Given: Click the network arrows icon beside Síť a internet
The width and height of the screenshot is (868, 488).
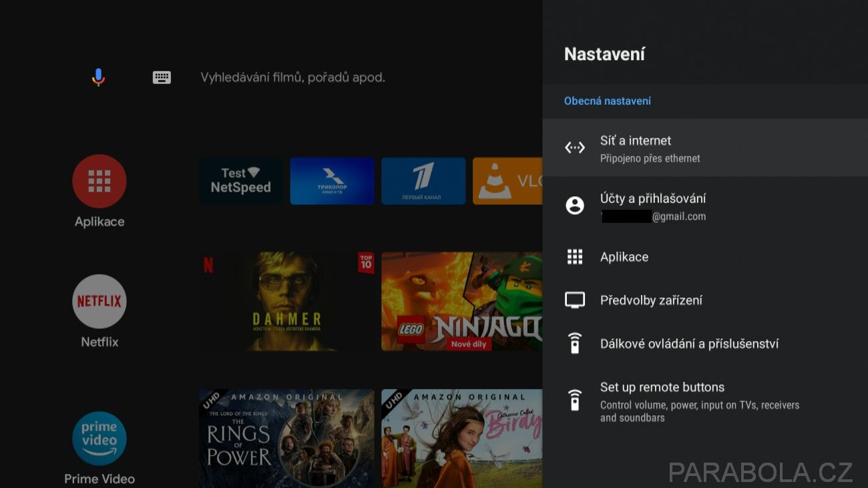Looking at the screenshot, I should point(575,148).
